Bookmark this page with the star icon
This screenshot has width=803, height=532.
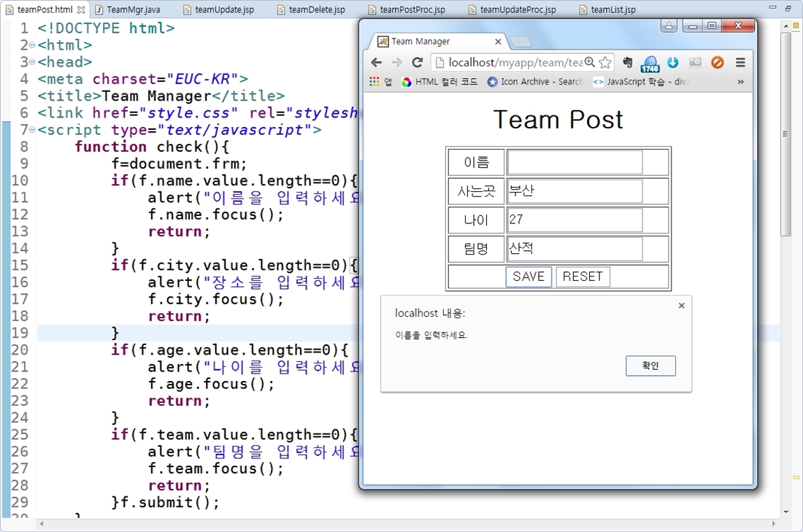(605, 63)
